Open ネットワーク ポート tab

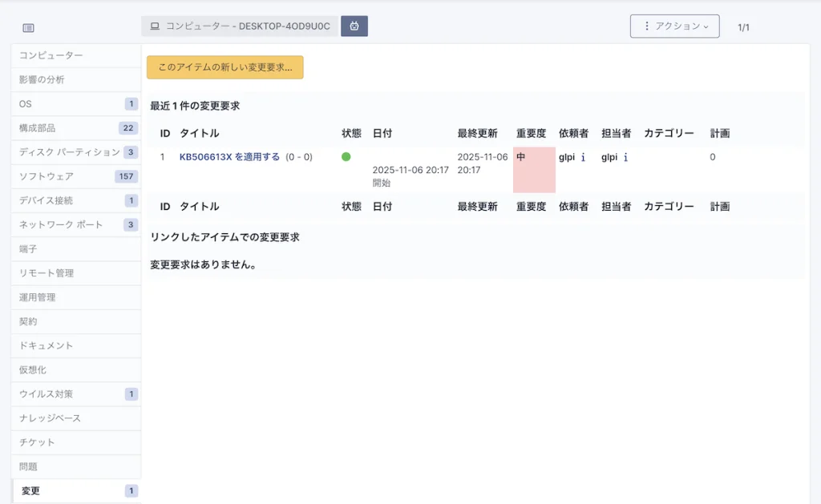pos(76,224)
